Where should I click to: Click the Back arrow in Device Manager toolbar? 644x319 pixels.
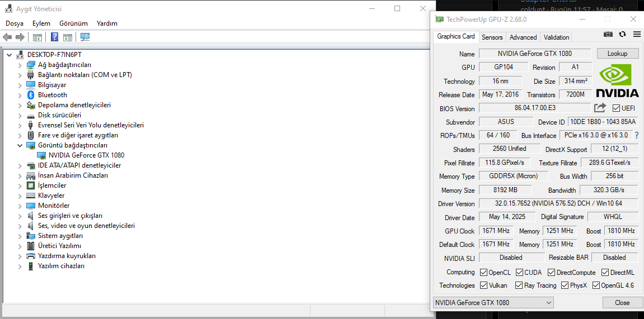(x=7, y=37)
